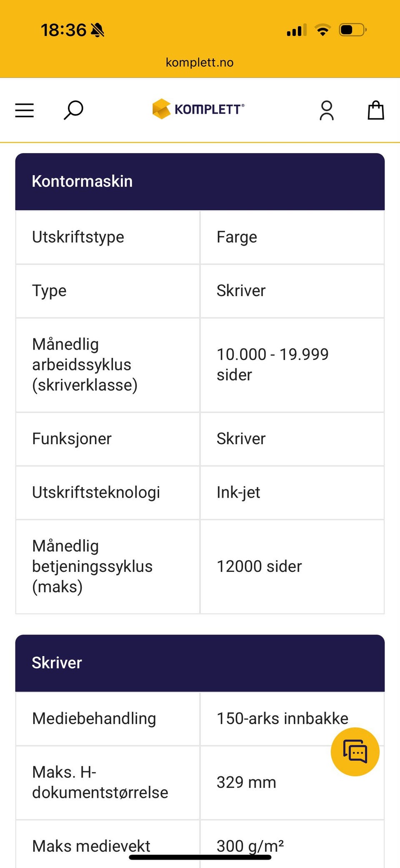Viewport: 400px width, 868px height.
Task: Tap the 10.000 - 19.999 sider value
Action: click(272, 365)
